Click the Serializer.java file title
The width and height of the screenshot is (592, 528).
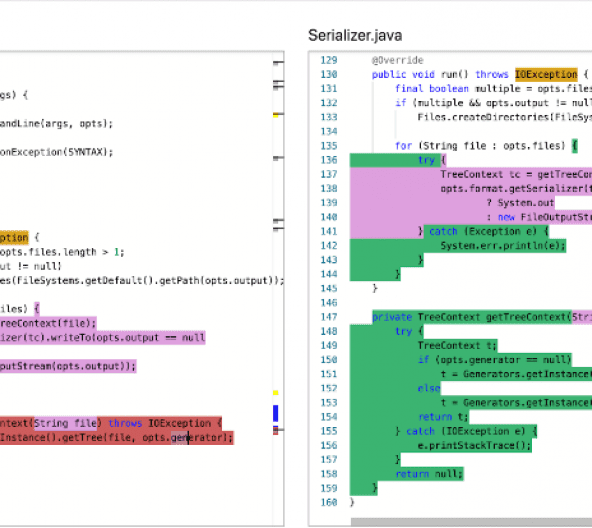tap(355, 36)
